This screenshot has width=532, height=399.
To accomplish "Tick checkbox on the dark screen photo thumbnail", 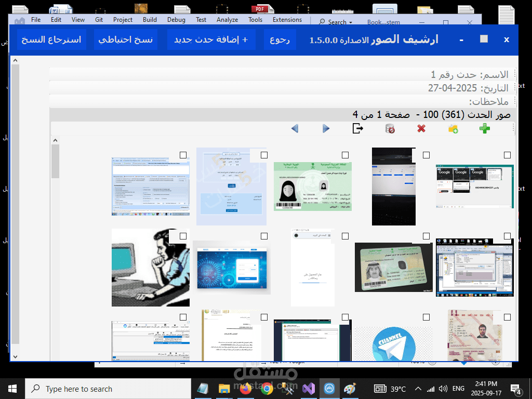I will pyautogui.click(x=426, y=155).
